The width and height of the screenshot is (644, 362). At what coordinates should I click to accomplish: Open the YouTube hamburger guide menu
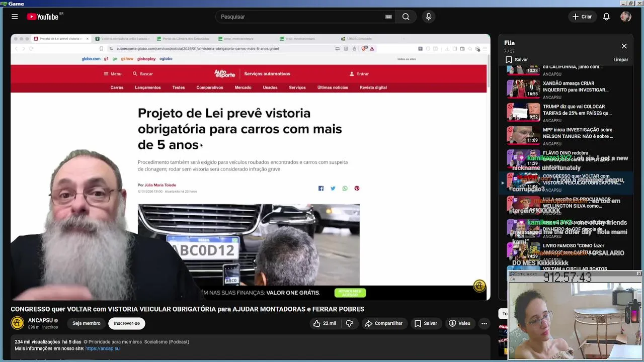[15, 17]
